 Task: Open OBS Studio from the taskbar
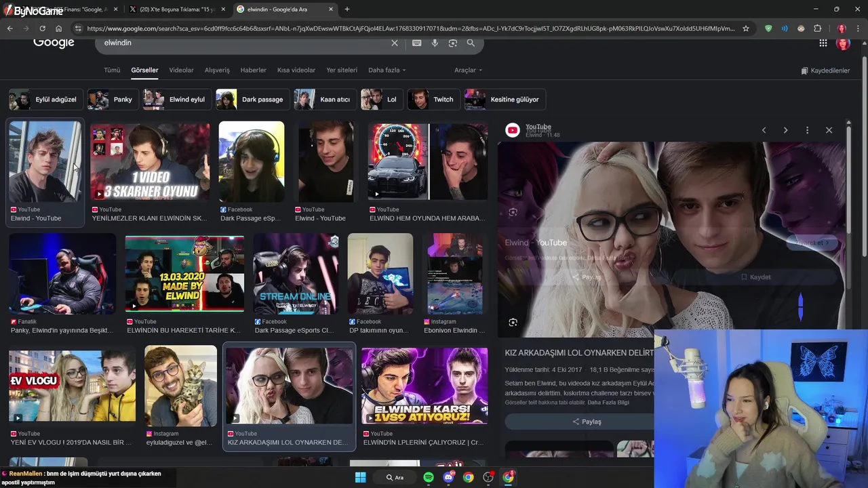pos(488,477)
